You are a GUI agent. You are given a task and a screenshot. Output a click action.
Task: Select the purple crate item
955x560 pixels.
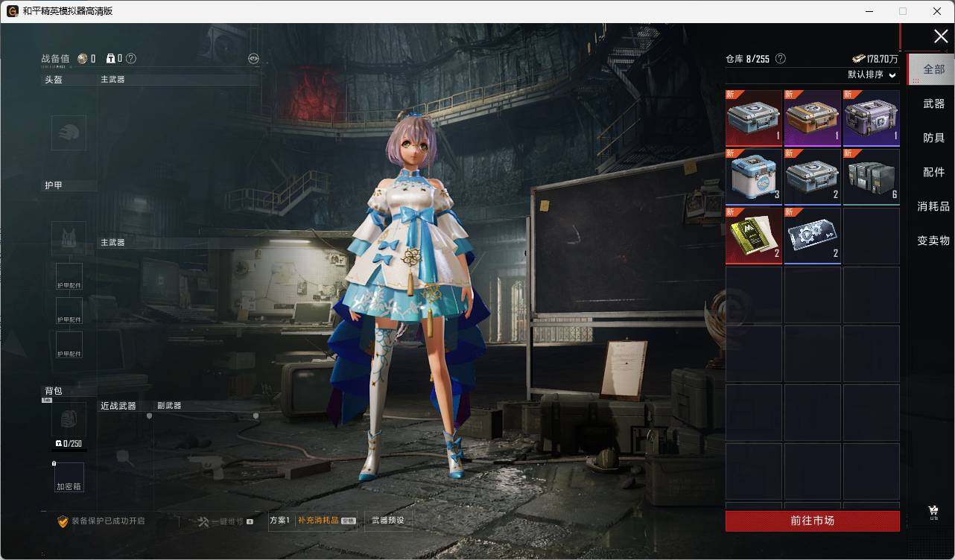(871, 118)
